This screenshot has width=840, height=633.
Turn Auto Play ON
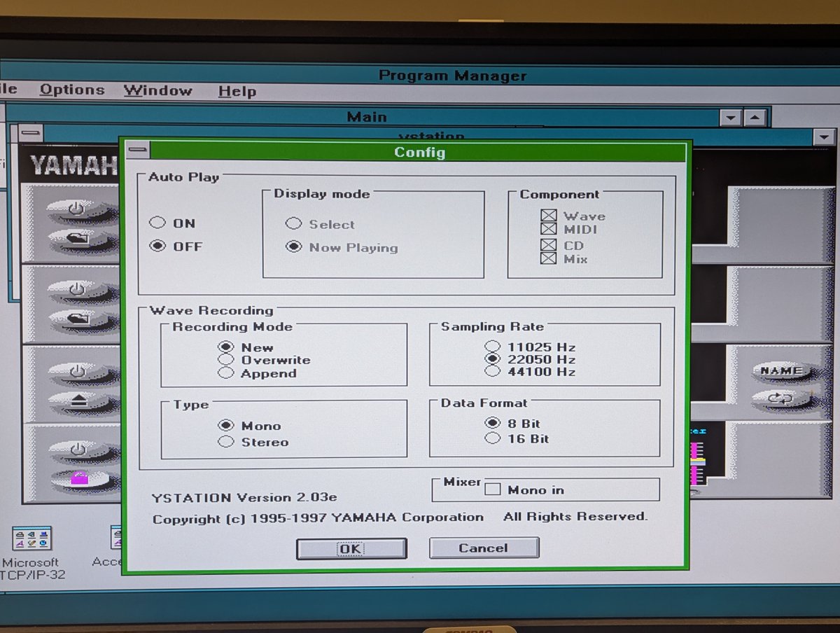[x=173, y=223]
